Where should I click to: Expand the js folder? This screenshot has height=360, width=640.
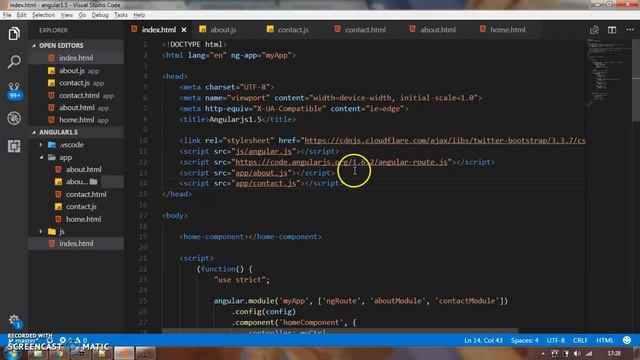point(76,231)
